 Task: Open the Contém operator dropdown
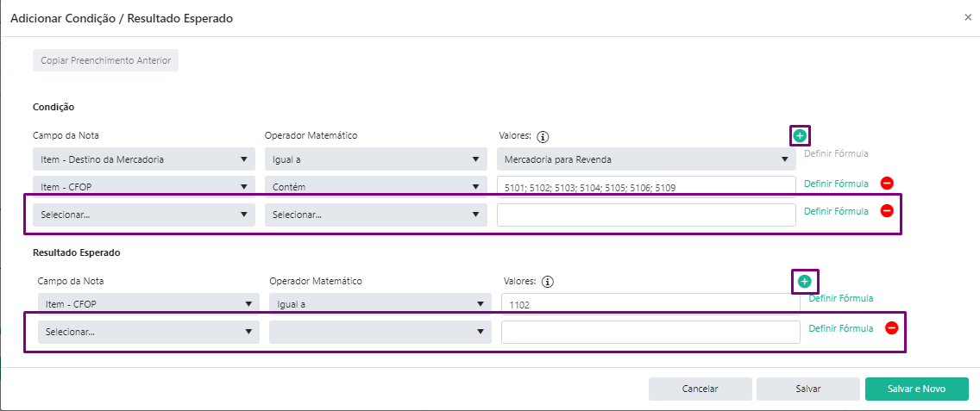pyautogui.click(x=375, y=187)
